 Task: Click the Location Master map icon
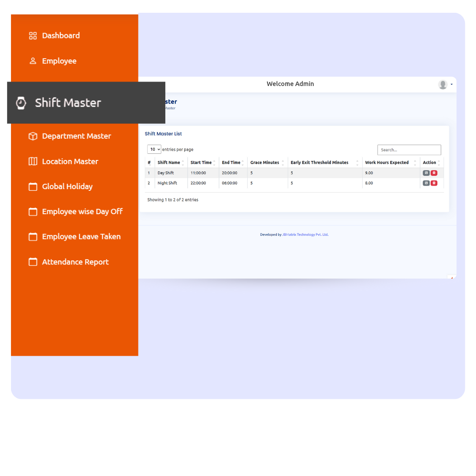pyautogui.click(x=33, y=161)
